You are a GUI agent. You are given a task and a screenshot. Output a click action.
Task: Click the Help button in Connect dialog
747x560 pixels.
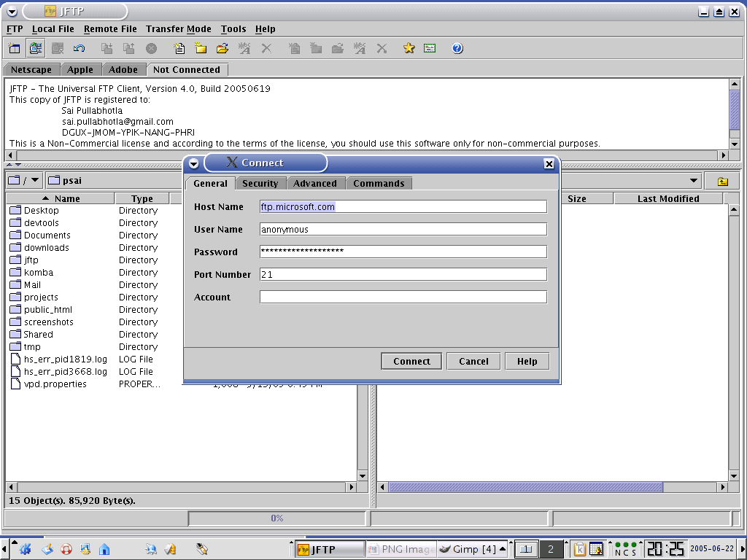tap(527, 362)
